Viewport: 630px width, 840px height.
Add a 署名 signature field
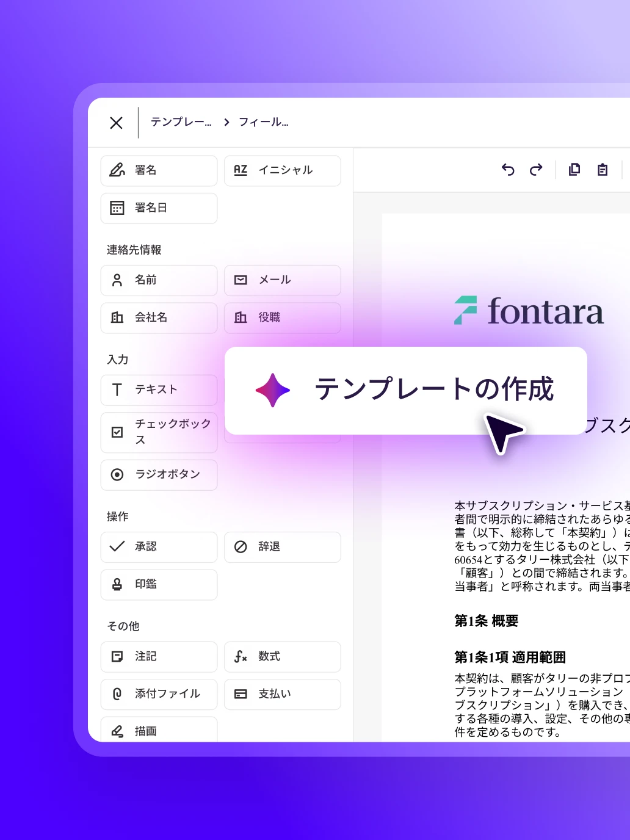click(x=159, y=170)
